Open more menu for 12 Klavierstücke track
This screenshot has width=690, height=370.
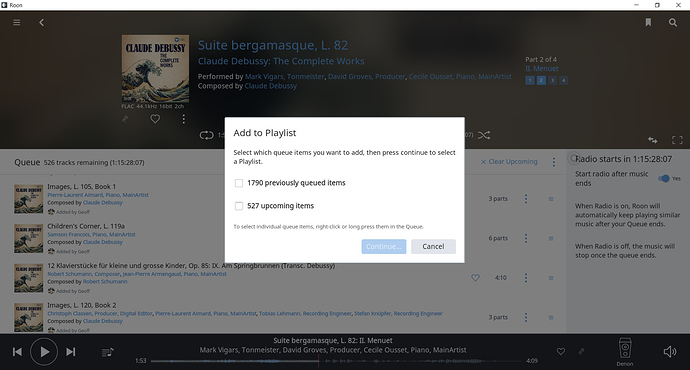pyautogui.click(x=526, y=278)
